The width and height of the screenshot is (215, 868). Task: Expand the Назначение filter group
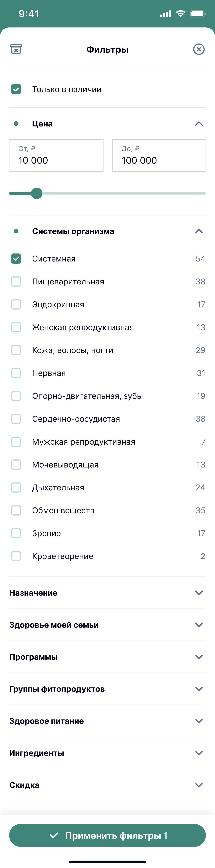click(107, 593)
